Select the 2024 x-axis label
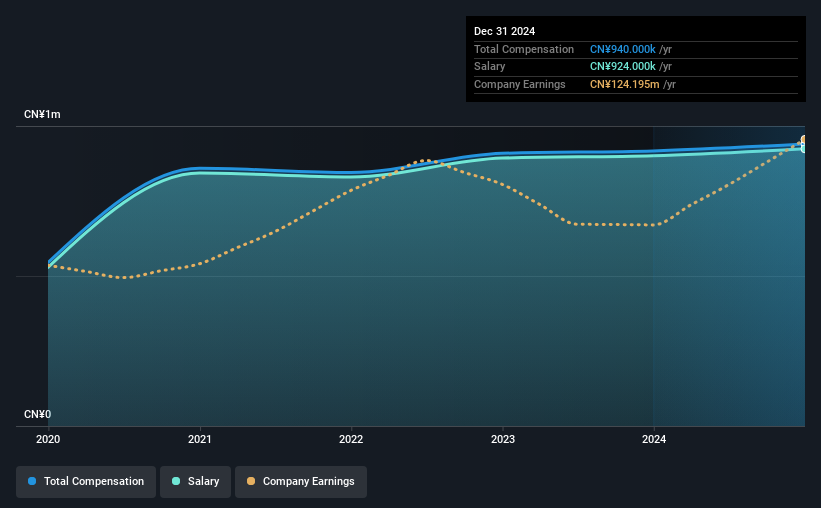The height and width of the screenshot is (508, 821). tap(654, 439)
